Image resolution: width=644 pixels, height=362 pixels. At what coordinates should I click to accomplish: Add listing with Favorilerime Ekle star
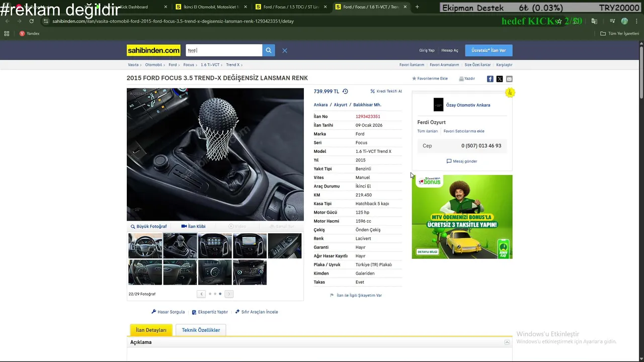(430, 78)
